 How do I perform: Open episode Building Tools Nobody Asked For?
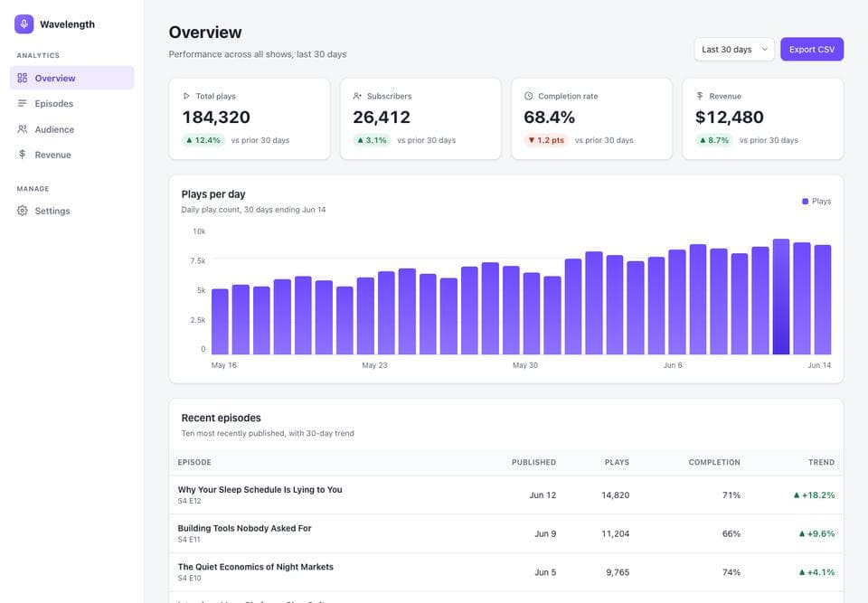(x=244, y=528)
